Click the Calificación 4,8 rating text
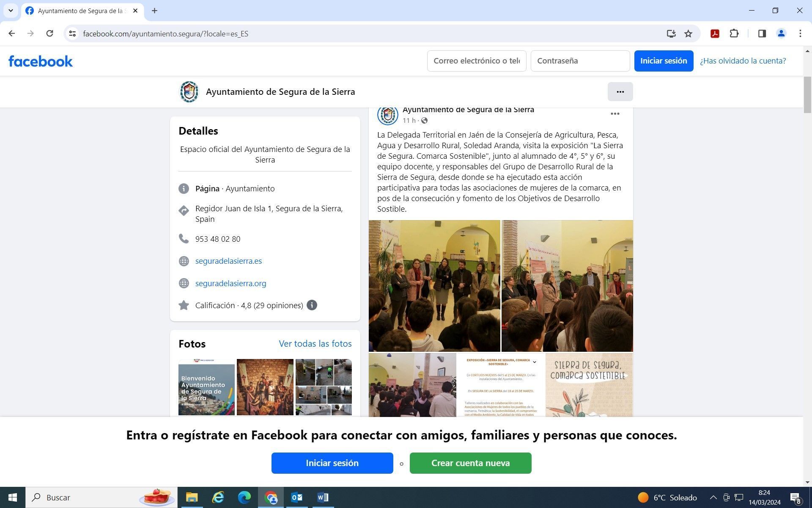The width and height of the screenshot is (812, 508). [249, 306]
